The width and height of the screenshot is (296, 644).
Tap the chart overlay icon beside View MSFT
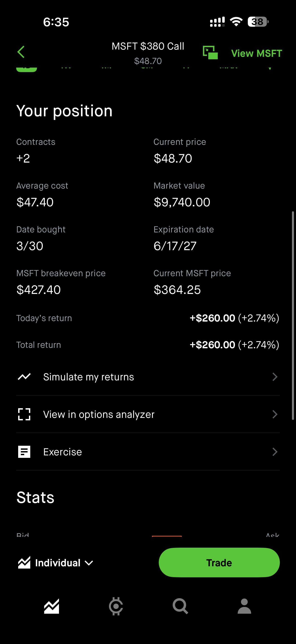[x=210, y=53]
